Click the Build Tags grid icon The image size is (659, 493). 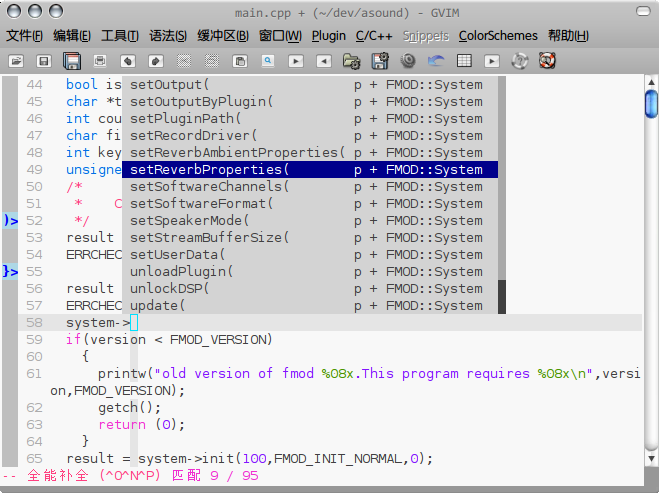[464, 61]
